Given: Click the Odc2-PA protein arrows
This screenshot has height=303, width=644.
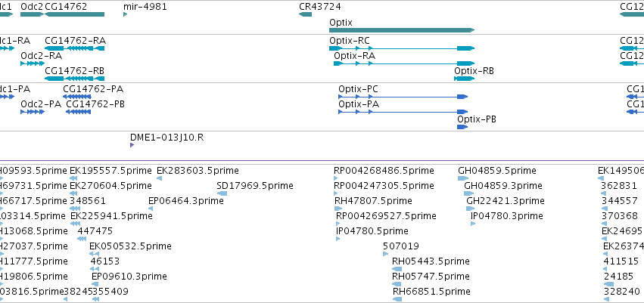Looking at the screenshot, I should click(33, 112).
